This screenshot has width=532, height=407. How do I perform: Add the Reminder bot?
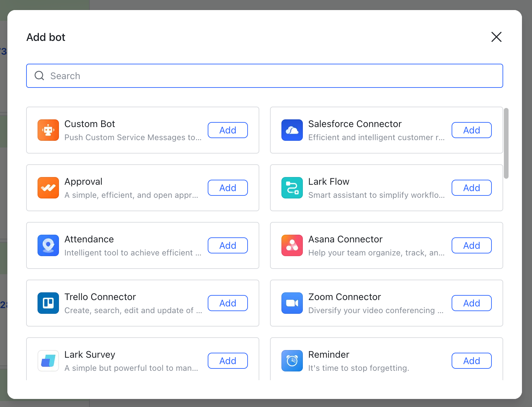pyautogui.click(x=472, y=361)
